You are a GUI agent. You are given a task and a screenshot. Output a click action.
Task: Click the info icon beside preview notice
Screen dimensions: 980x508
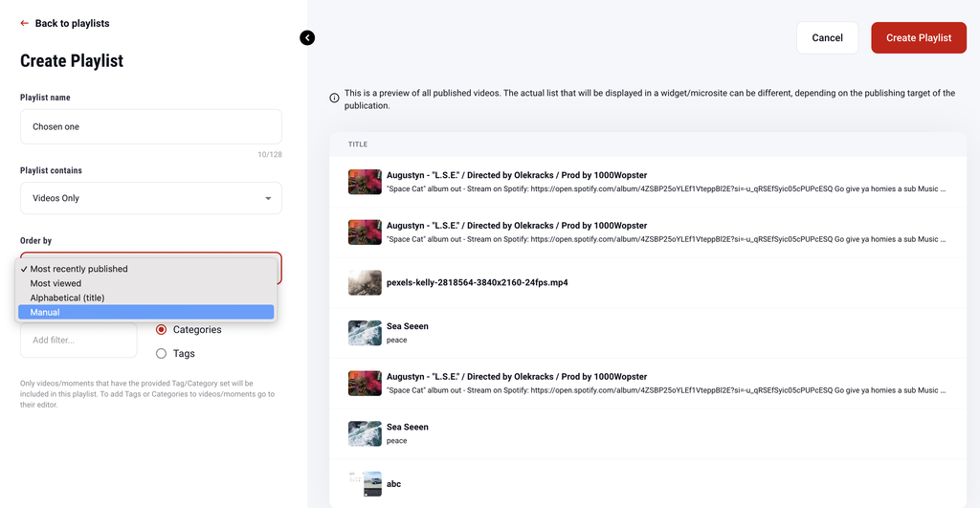click(334, 98)
